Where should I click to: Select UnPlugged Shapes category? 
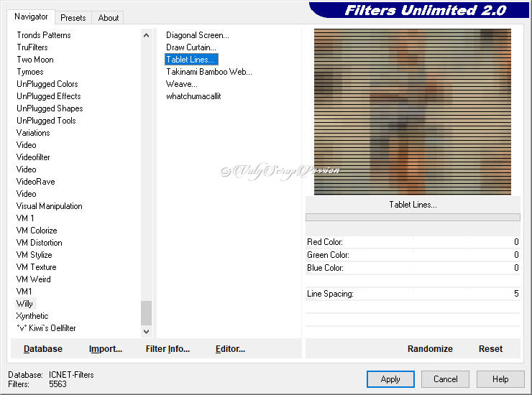[50, 108]
